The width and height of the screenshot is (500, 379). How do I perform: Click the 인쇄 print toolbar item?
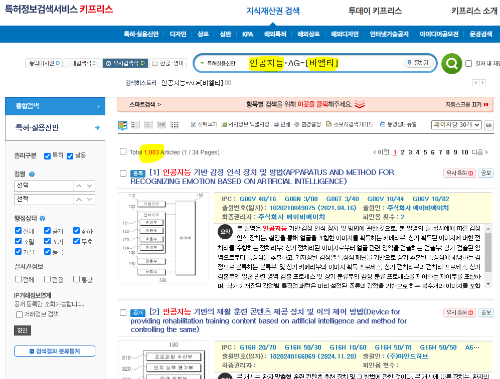[x=282, y=124]
